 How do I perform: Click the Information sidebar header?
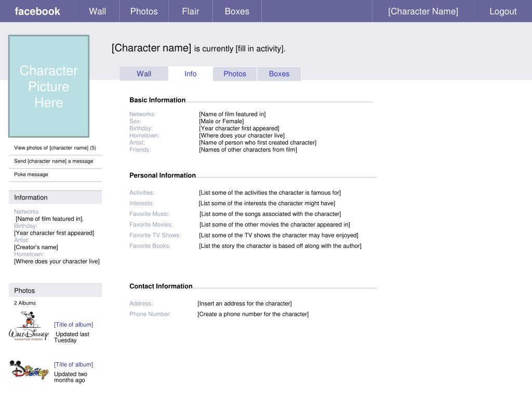[55, 197]
